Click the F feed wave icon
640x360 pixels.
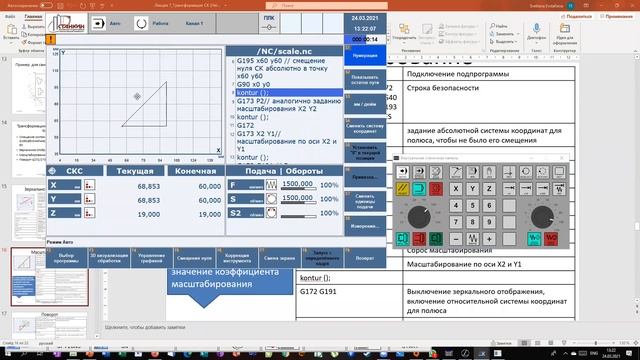pyautogui.click(x=271, y=185)
